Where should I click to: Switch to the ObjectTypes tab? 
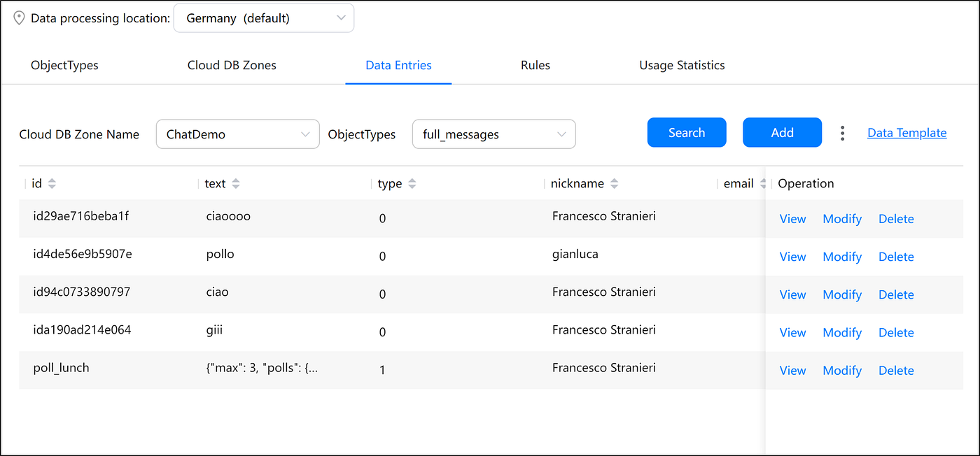coord(64,66)
